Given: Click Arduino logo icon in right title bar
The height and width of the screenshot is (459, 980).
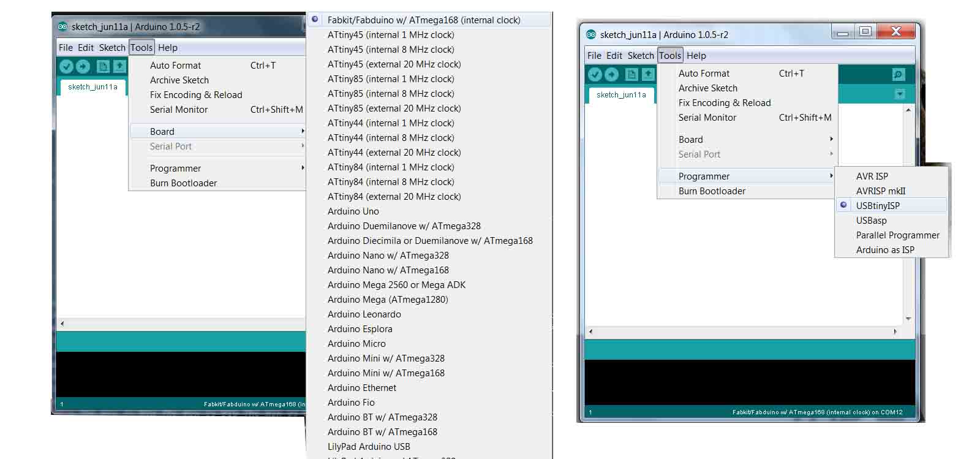Looking at the screenshot, I should (591, 34).
